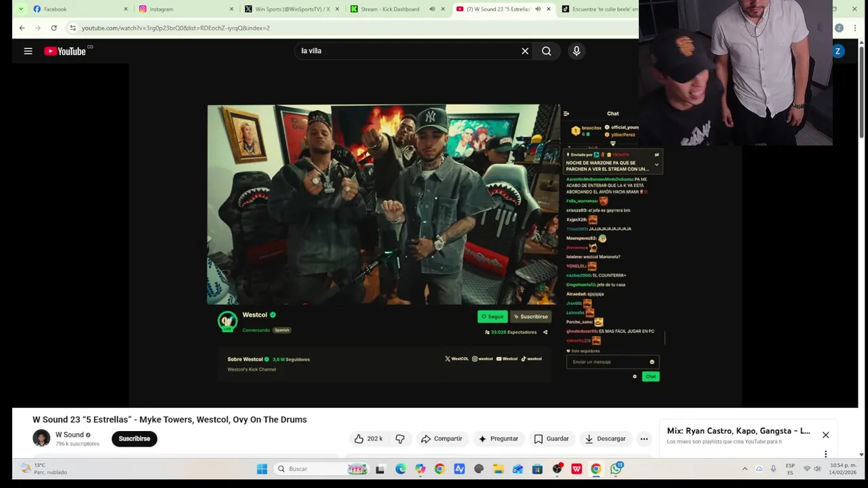Mute the W Sound 23 tab audio
Image resolution: width=868 pixels, height=488 pixels.
pos(538,9)
